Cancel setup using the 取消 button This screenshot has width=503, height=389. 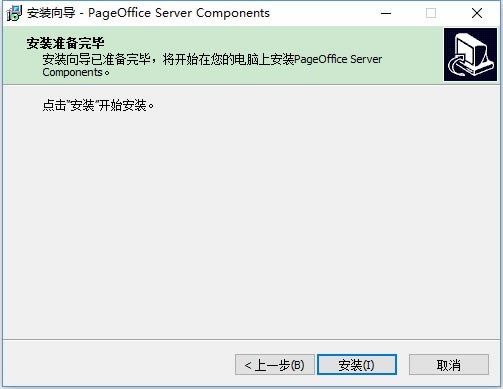(449, 365)
